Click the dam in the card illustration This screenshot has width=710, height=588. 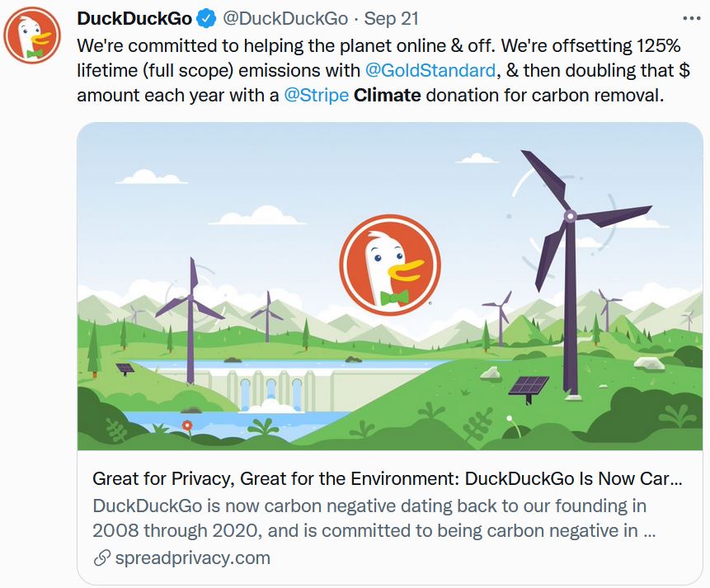pyautogui.click(x=264, y=388)
